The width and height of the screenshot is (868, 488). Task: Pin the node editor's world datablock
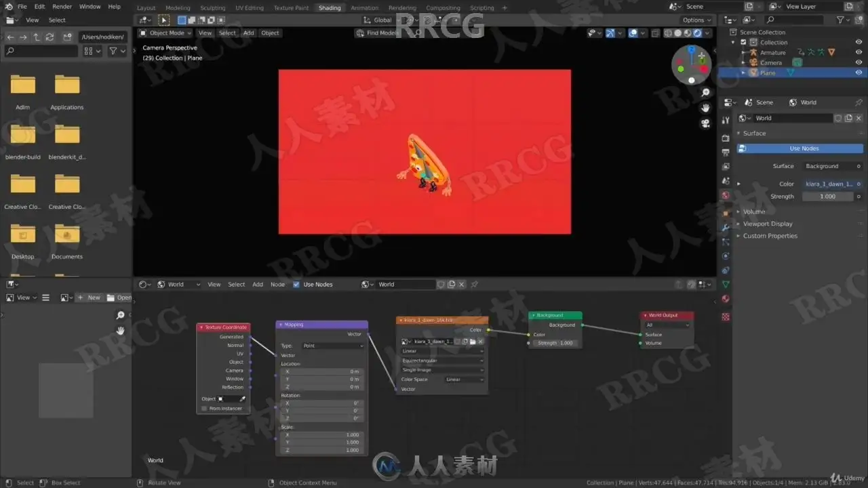pyautogui.click(x=474, y=285)
